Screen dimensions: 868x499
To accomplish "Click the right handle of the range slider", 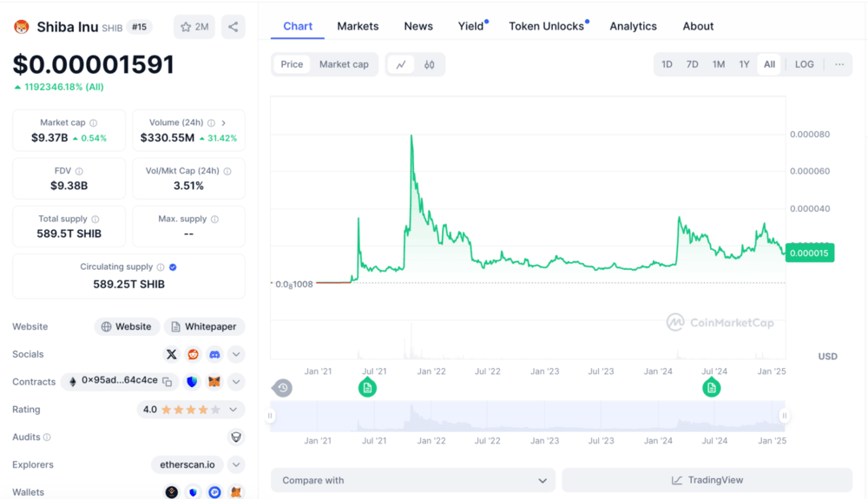I will click(784, 416).
